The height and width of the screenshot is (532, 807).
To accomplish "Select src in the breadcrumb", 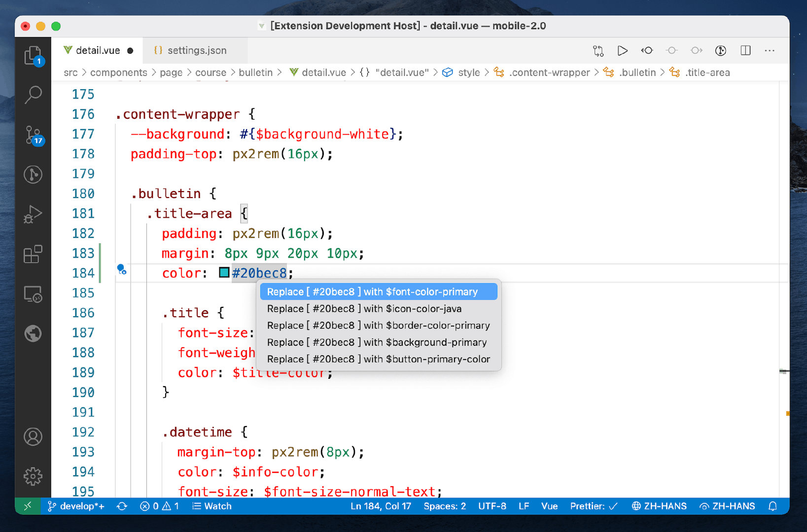I will 70,72.
